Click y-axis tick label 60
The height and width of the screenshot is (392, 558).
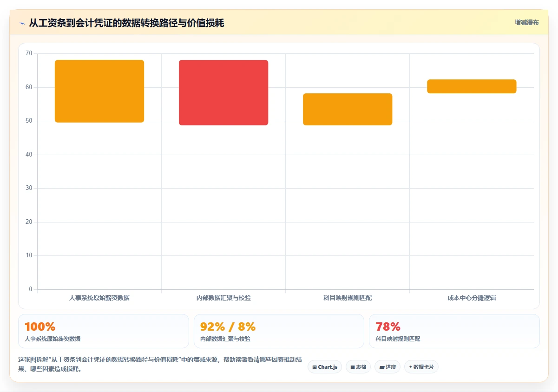pyautogui.click(x=29, y=87)
